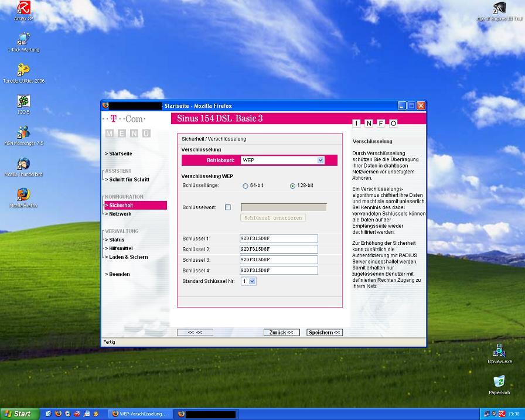
Task: Click the Fertig status bar text
Action: pyautogui.click(x=109, y=342)
